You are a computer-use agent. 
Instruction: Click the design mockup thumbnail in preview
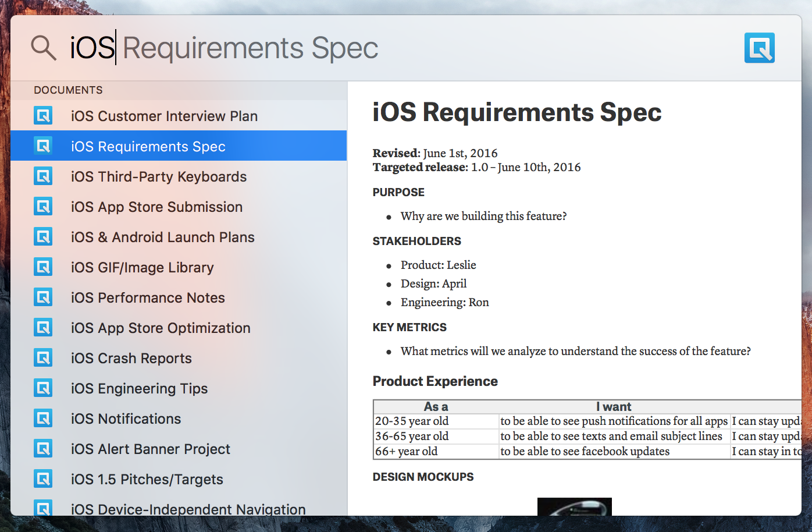pyautogui.click(x=574, y=506)
